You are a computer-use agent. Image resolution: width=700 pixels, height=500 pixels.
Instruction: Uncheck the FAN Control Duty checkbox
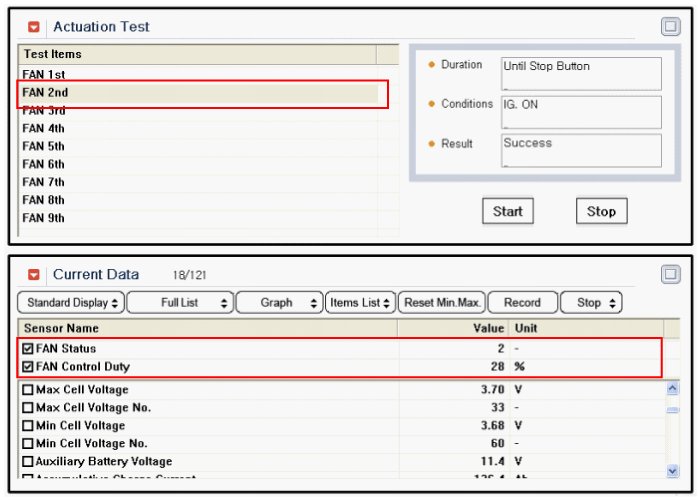point(27,367)
